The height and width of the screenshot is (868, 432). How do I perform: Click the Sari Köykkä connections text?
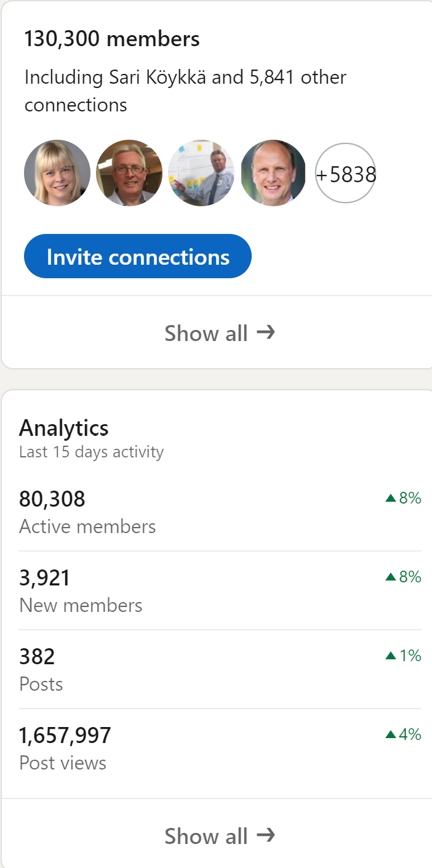coord(185,90)
